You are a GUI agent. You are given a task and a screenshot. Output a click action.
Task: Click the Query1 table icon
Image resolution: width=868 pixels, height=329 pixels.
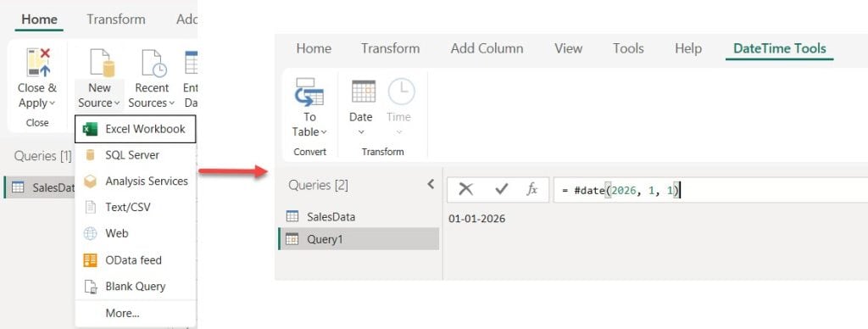292,239
